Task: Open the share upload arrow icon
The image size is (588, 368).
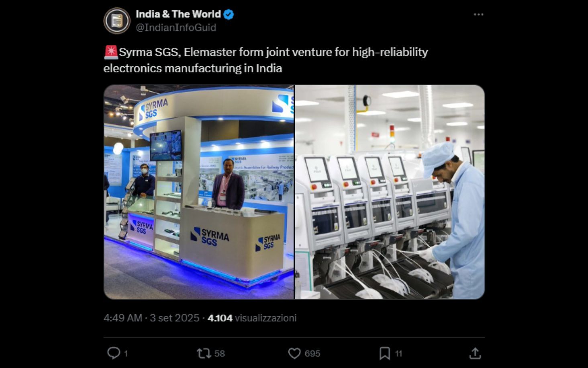Action: 475,353
